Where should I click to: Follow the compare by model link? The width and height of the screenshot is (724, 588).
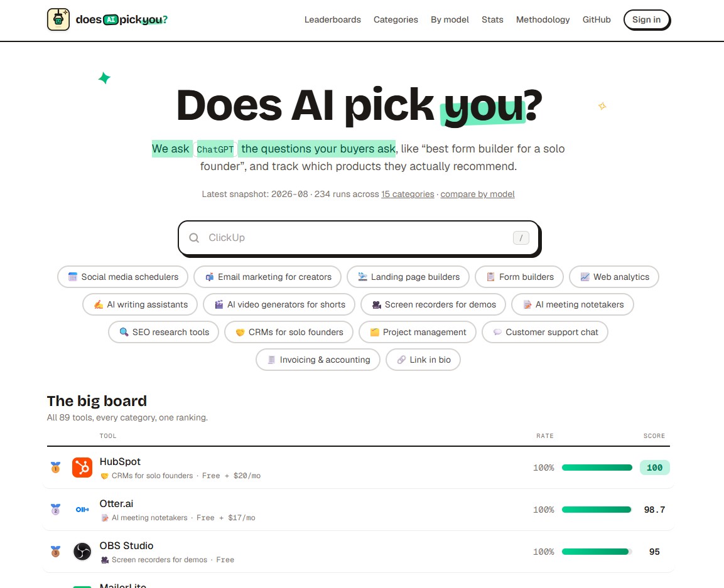[x=477, y=195]
